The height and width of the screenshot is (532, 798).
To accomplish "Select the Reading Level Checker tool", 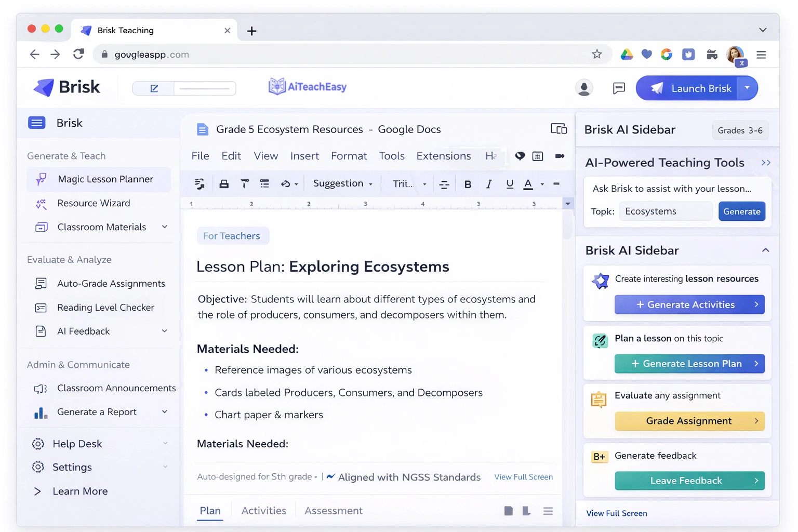I will coord(105,307).
